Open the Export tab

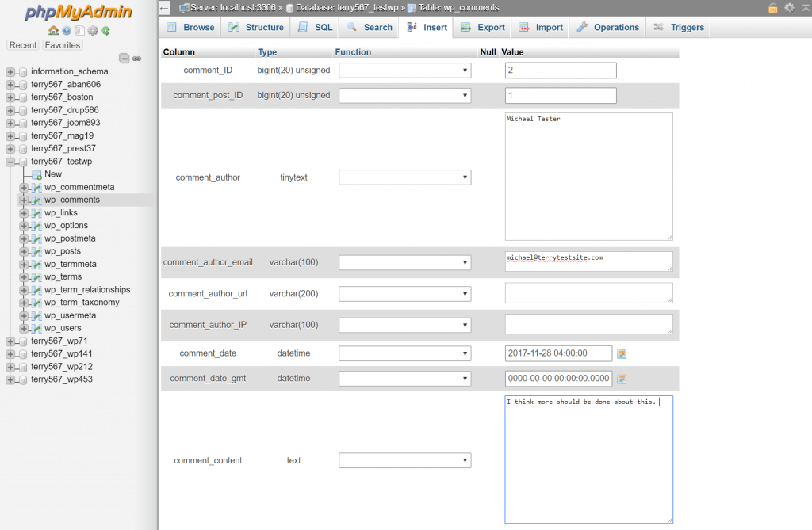coord(482,26)
